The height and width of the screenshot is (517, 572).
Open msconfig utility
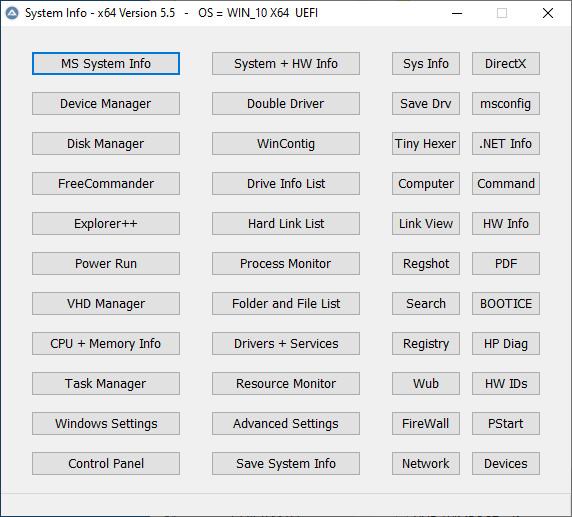tap(506, 104)
